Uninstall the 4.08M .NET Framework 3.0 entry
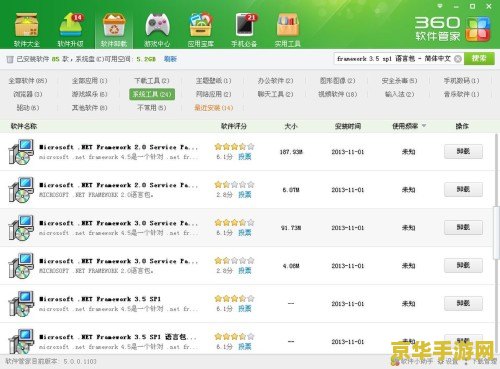Viewport: 500px width, 369px height. tap(463, 266)
